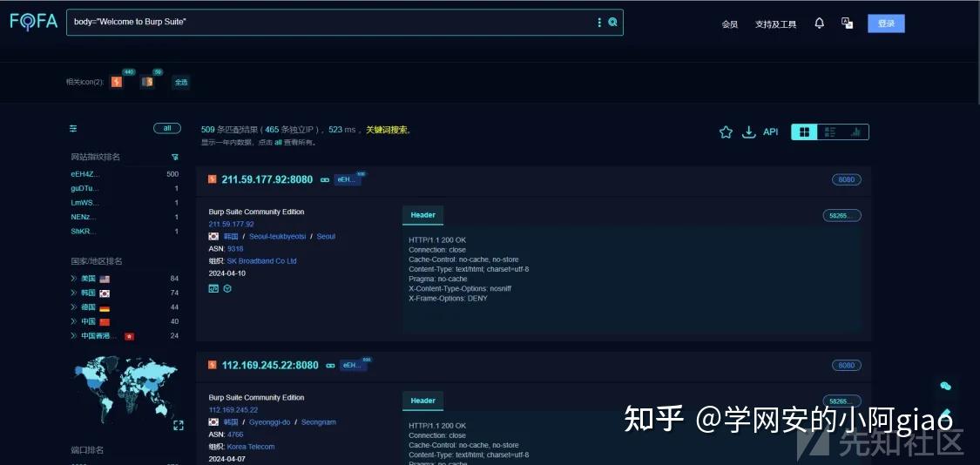Open link icon beside 211.59.177.92:8080
980x465 pixels.
coord(324,180)
